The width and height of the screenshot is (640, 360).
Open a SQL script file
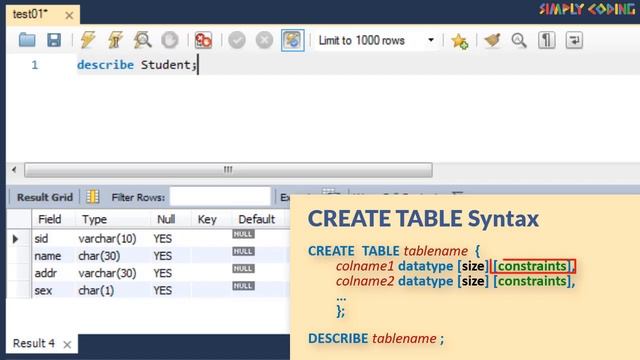click(27, 40)
